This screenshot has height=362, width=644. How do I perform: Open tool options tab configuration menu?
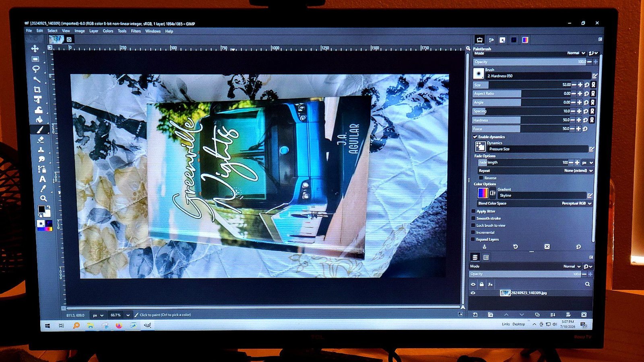tap(600, 39)
